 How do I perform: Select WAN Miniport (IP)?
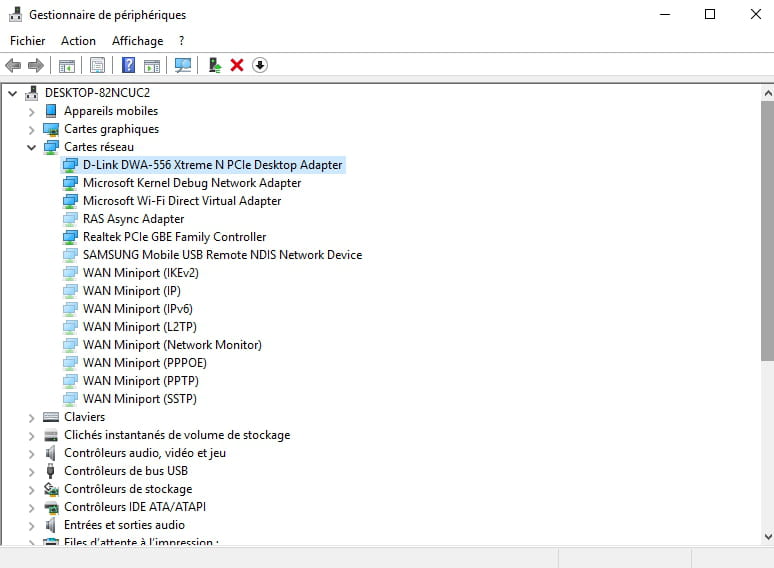132,291
